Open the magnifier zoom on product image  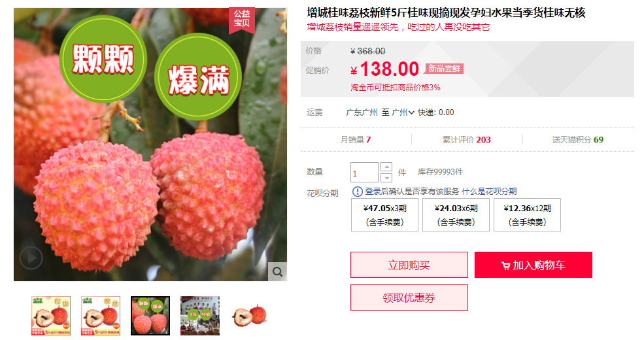point(277,271)
